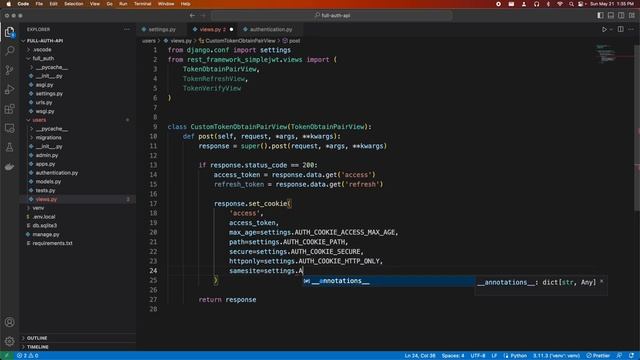This screenshot has height=360, width=640.
Task: Open the Run menu
Action: pyautogui.click(x=123, y=4)
